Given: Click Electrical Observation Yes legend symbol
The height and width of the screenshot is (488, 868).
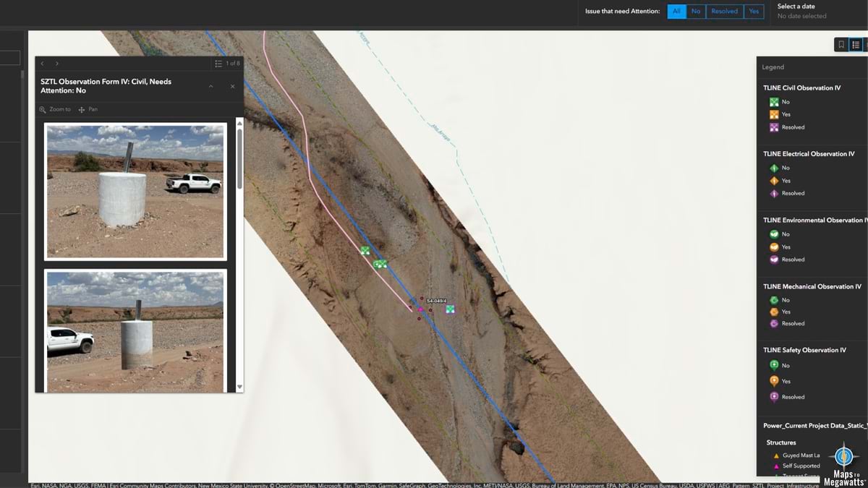Looking at the screenshot, I should (774, 181).
